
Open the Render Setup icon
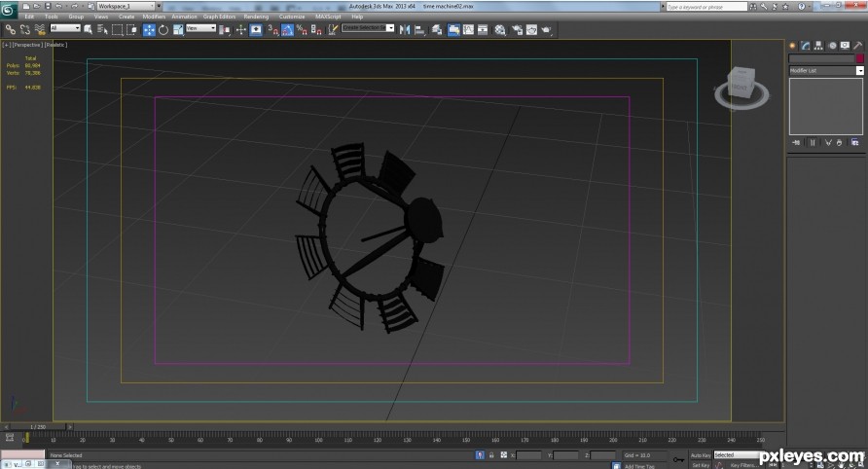[517, 30]
